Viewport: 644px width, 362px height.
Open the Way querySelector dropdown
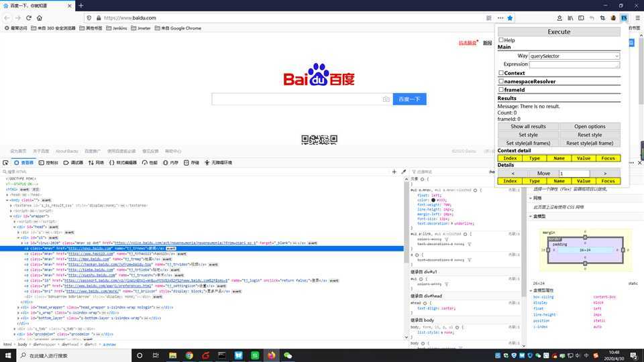574,56
